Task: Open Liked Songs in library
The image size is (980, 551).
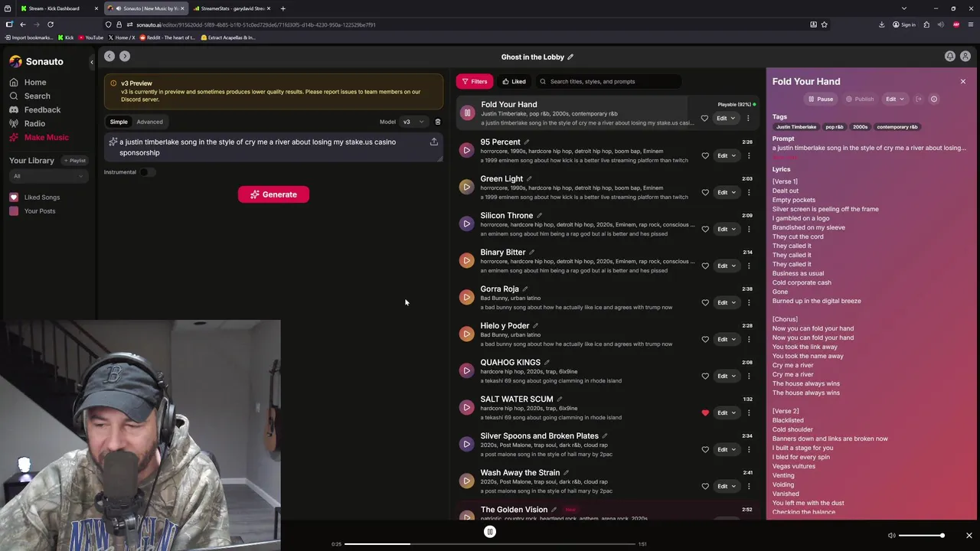Action: point(35,197)
